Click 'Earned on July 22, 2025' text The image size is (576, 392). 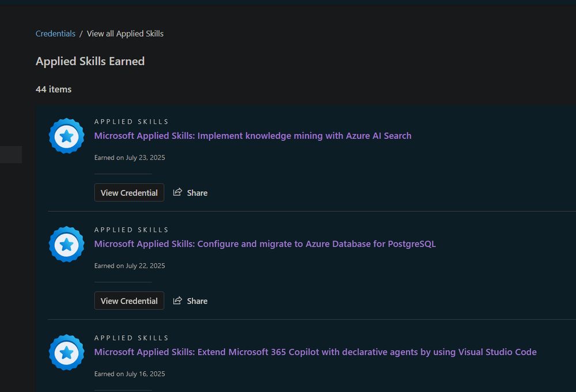[130, 266]
